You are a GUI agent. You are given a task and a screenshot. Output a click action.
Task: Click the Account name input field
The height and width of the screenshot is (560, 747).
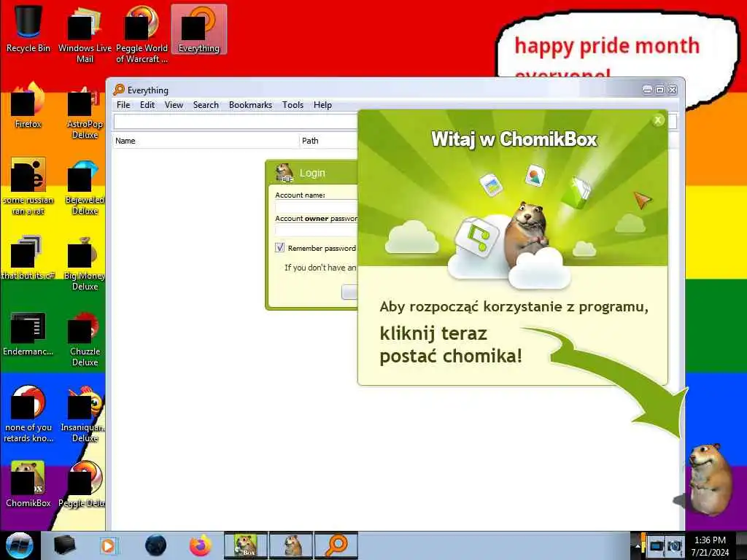(317, 206)
